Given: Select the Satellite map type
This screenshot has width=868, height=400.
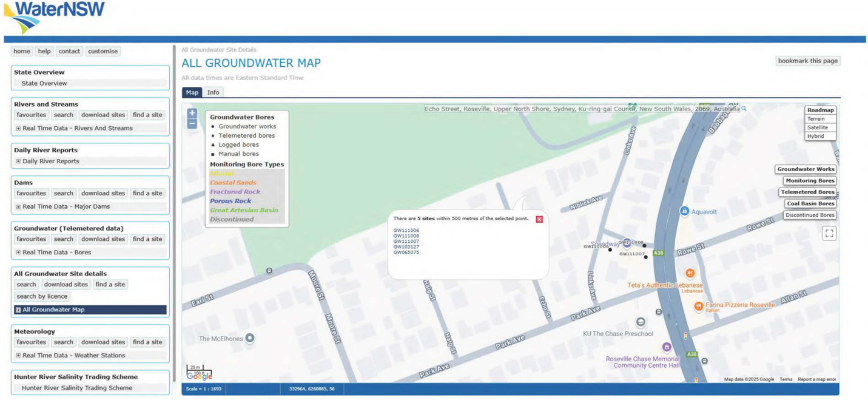Looking at the screenshot, I should coord(817,127).
